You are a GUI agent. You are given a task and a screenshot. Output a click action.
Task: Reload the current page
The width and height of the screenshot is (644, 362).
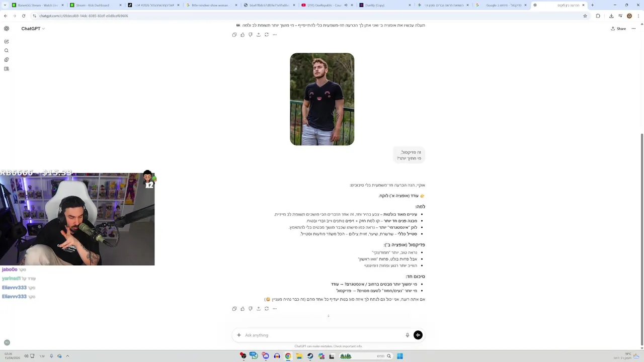pyautogui.click(x=24, y=16)
